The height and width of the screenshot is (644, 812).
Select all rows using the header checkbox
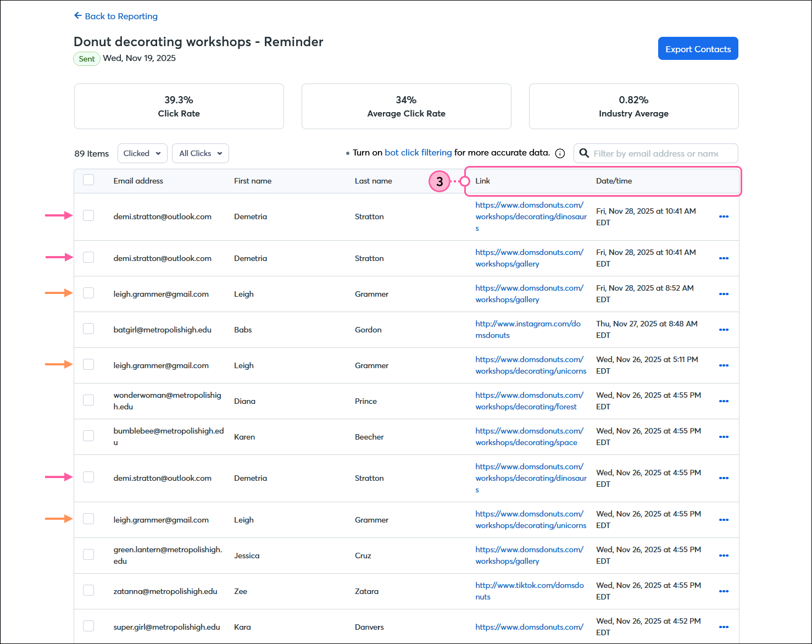[88, 179]
